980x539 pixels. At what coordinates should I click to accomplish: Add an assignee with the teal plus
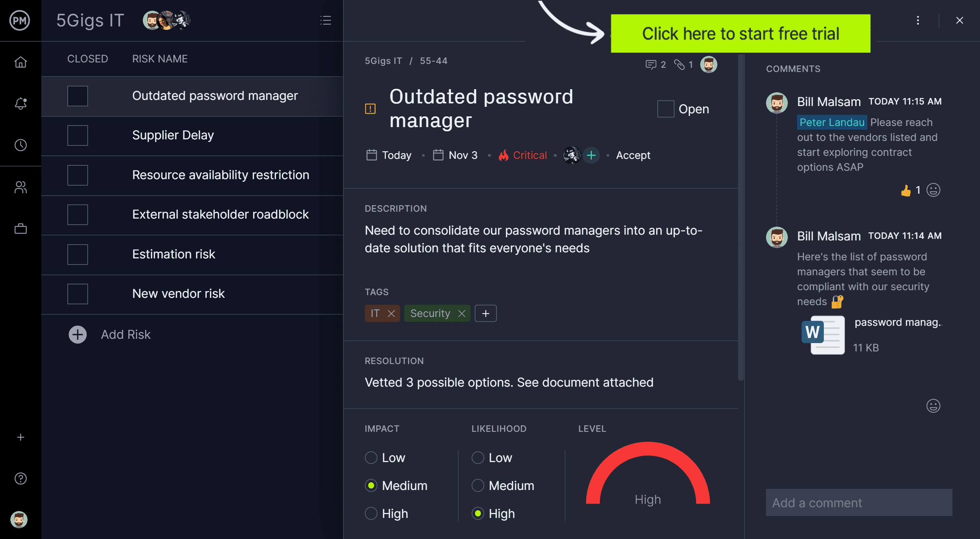pyautogui.click(x=591, y=155)
